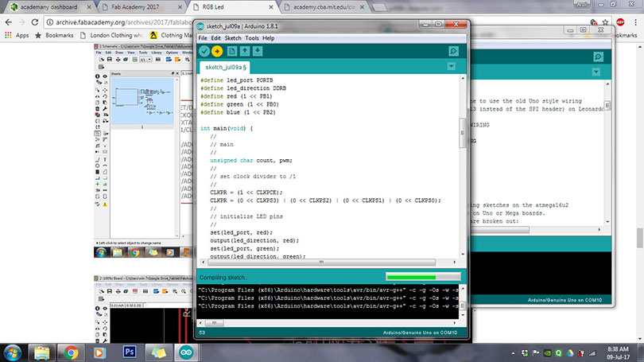Open File Explorer from taskbar
This screenshot has height=362, width=644.
(41, 352)
